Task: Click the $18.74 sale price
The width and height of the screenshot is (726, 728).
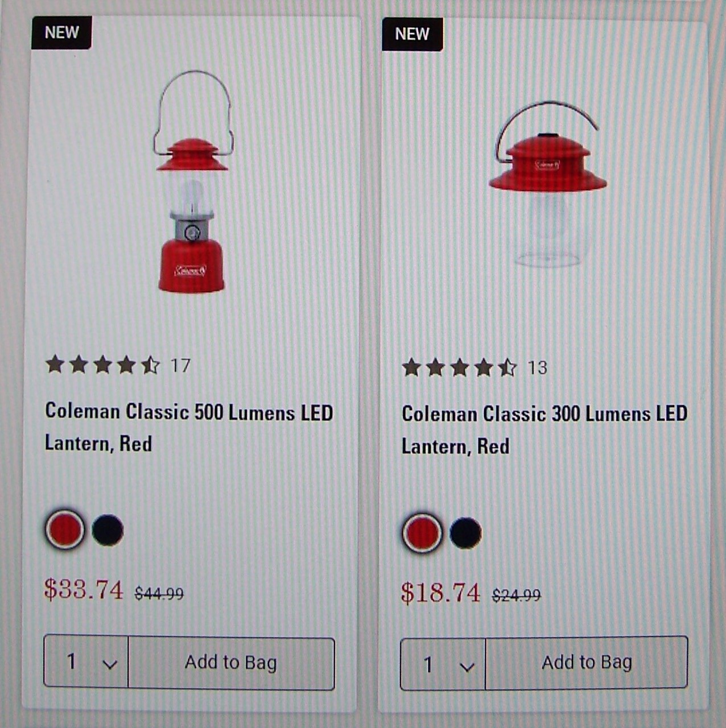Action: click(440, 593)
